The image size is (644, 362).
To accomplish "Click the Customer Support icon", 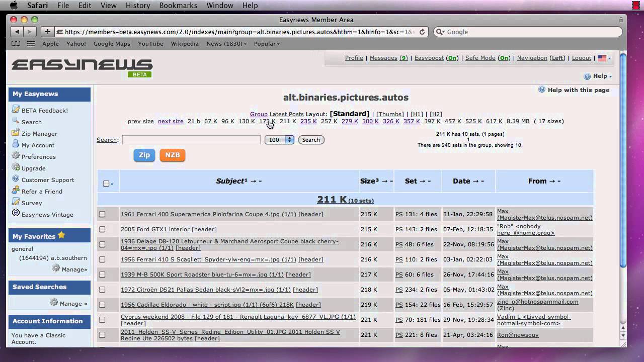I will coord(16,179).
